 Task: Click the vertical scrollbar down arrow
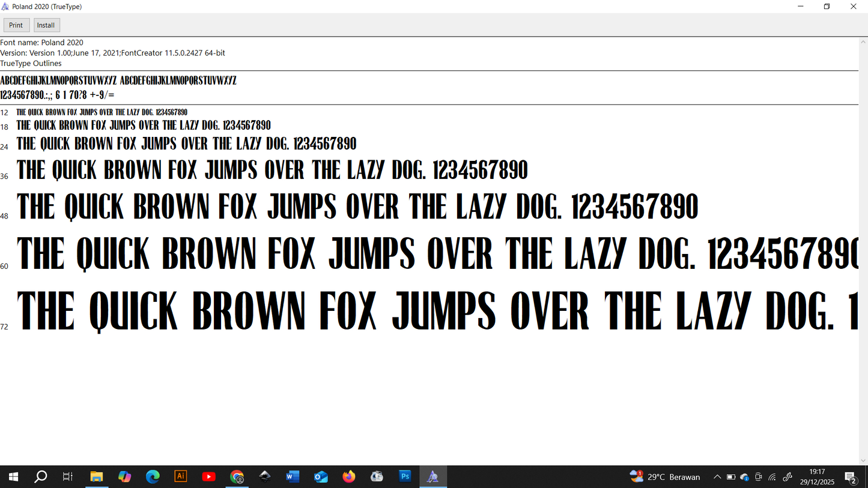pos(863,460)
